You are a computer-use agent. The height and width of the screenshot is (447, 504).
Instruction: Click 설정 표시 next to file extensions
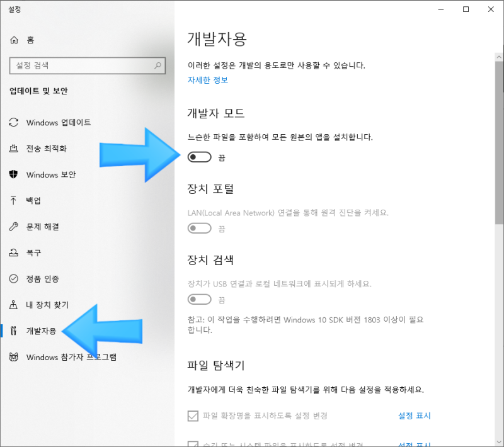point(415,416)
